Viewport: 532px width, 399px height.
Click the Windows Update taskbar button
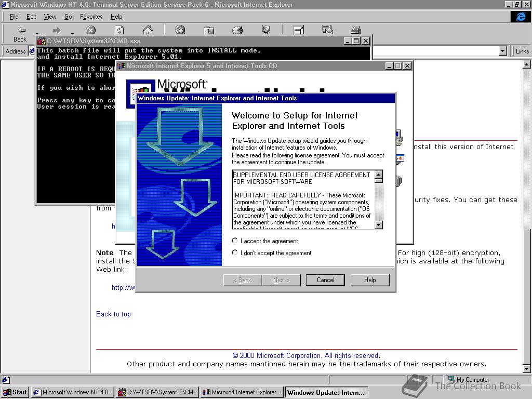[x=326, y=392]
